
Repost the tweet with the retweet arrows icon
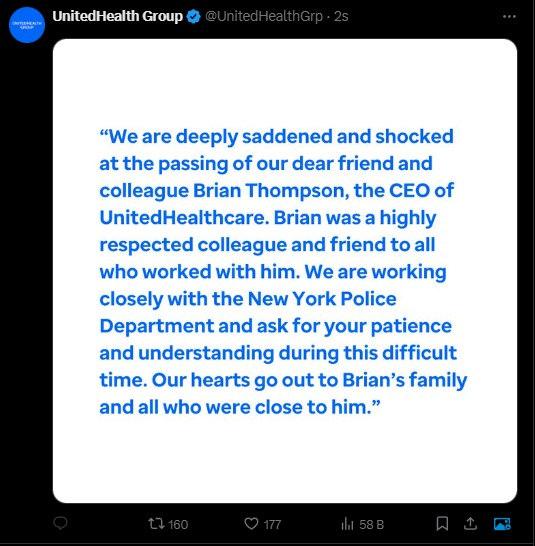click(x=156, y=523)
